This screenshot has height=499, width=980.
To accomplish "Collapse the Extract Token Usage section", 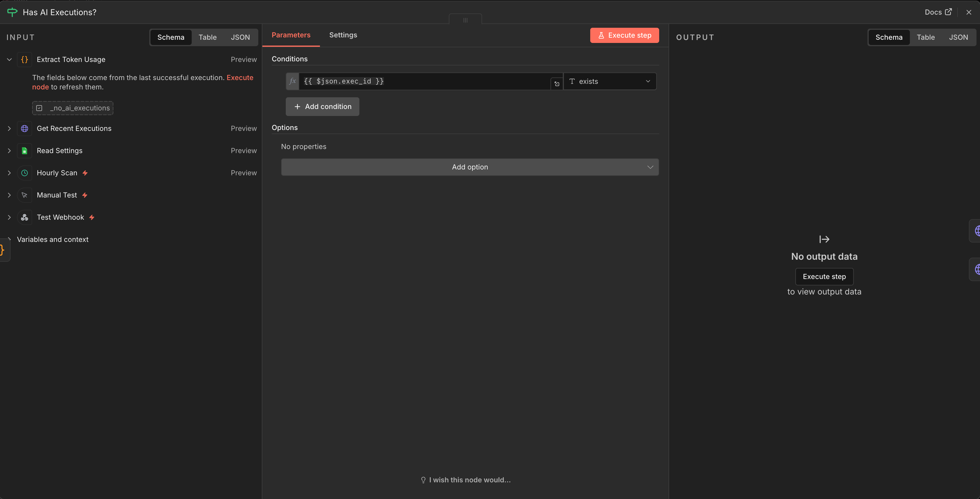I will 10,60.
